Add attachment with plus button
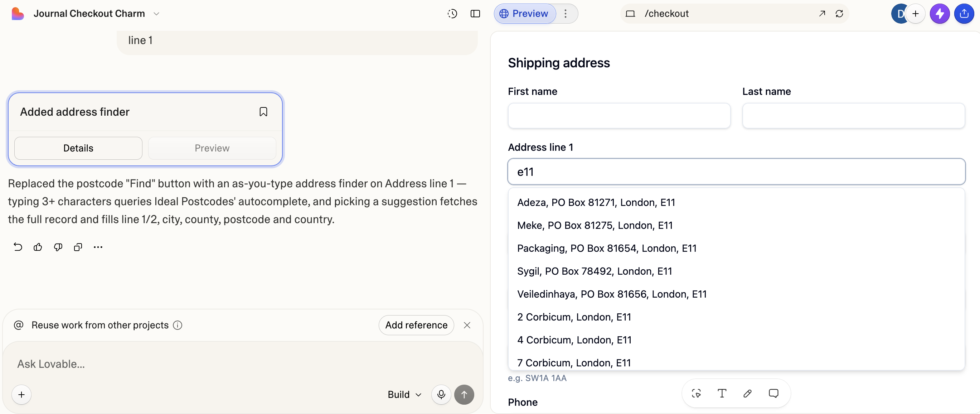 pos(21,395)
